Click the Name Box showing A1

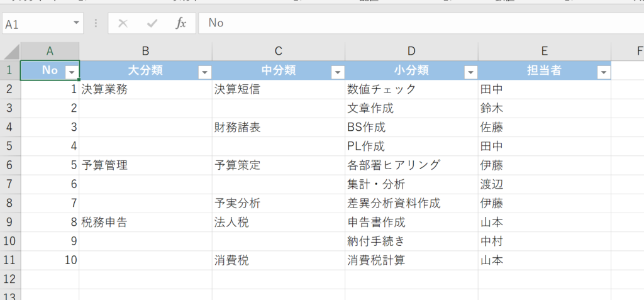tap(36, 23)
